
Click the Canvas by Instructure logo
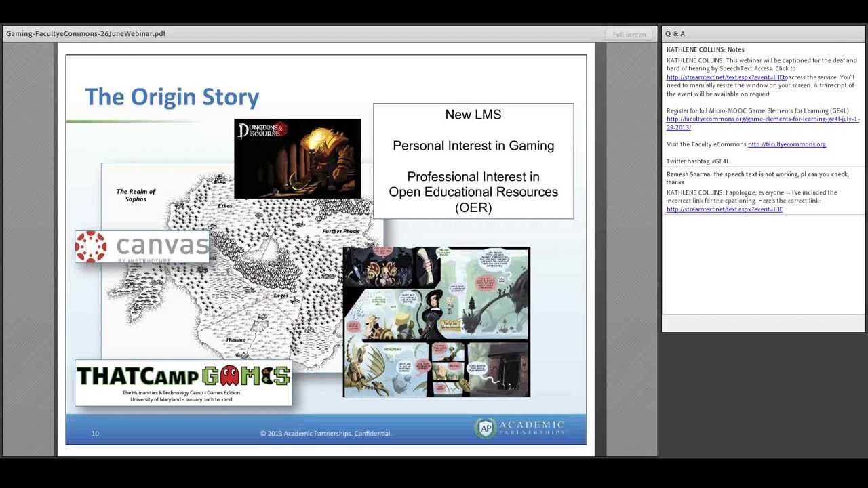click(x=142, y=247)
